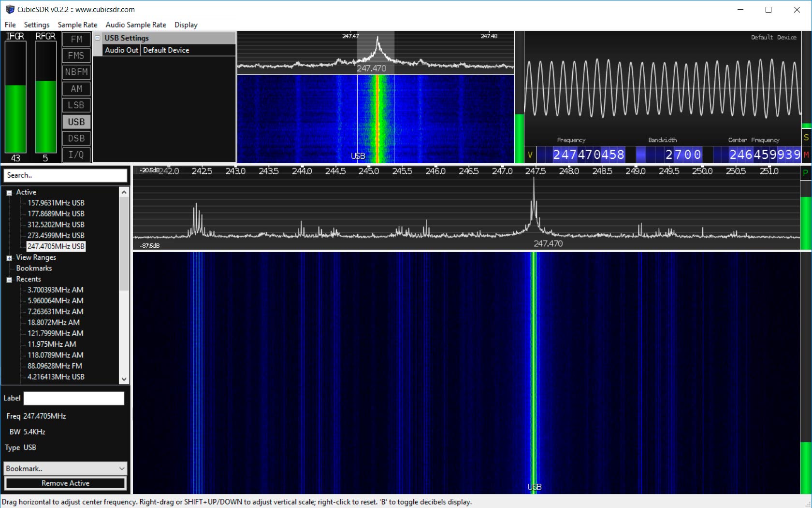Screen dimensions: 812x508
Task: Click the audio scope waveform display
Action: pyautogui.click(x=663, y=88)
